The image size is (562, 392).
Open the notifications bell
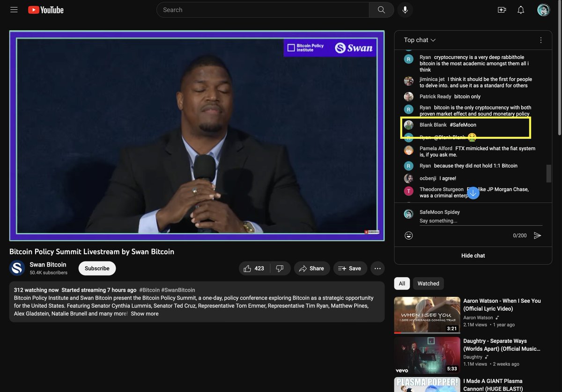tap(521, 10)
